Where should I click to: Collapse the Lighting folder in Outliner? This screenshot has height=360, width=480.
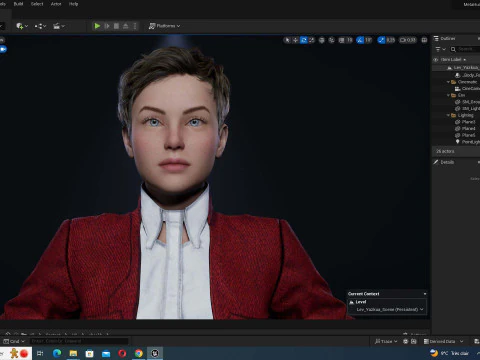[448, 115]
